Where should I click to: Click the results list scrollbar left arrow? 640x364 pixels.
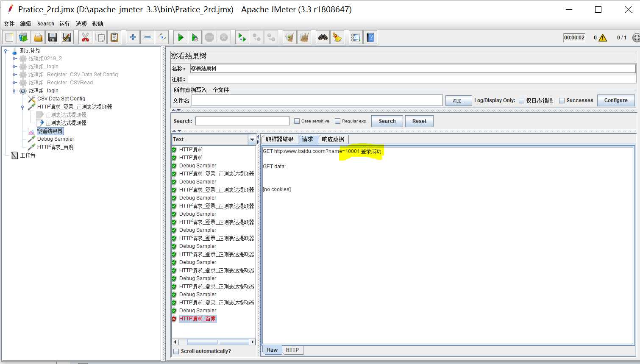click(x=175, y=342)
